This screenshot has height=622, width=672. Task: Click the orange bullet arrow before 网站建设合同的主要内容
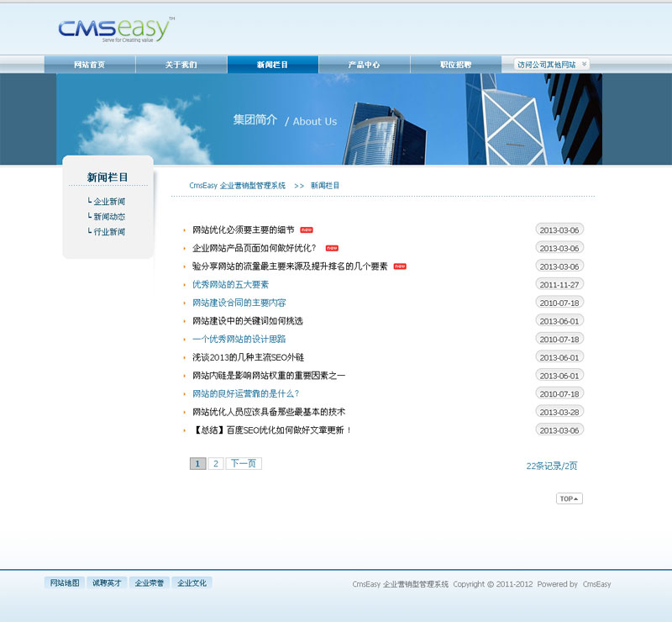tap(185, 303)
